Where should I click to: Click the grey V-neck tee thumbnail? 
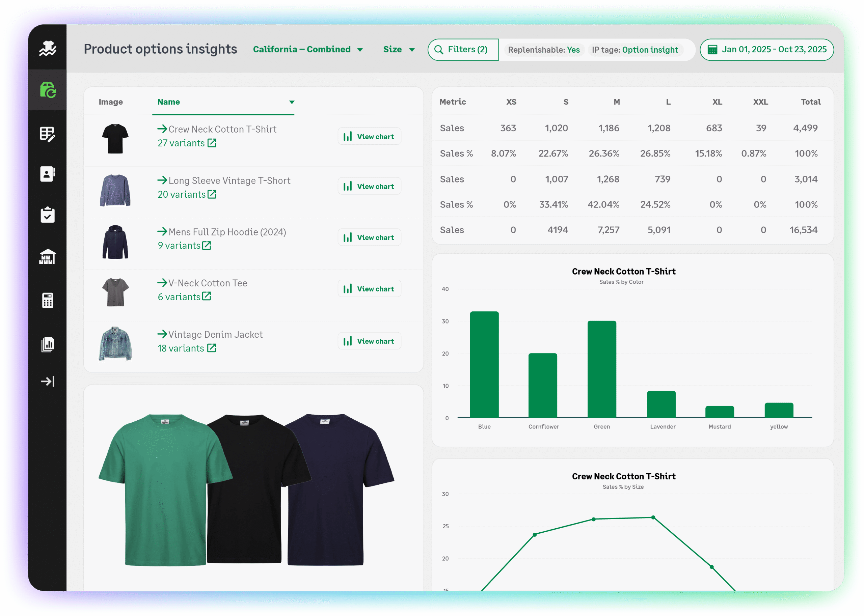[x=115, y=292]
